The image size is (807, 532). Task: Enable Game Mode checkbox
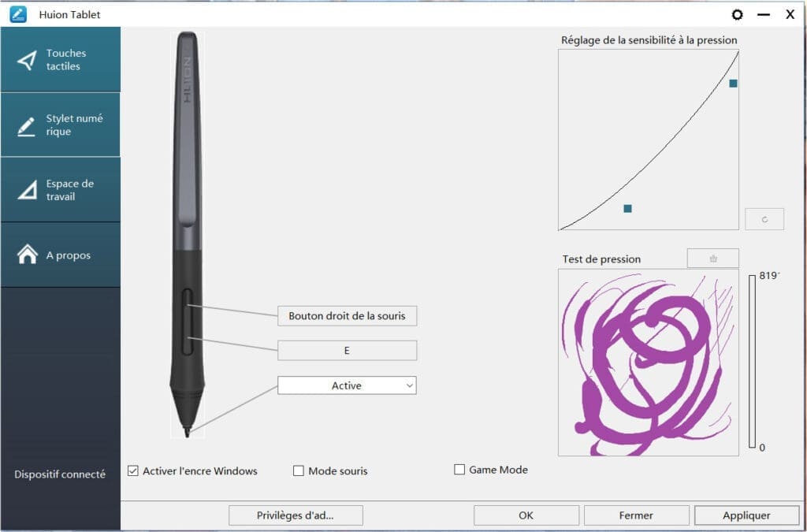click(459, 470)
